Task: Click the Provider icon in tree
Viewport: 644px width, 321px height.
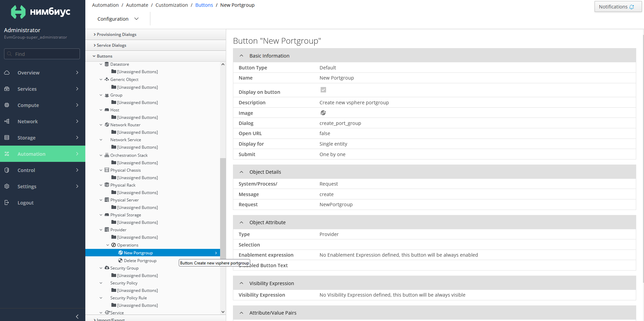Action: [x=107, y=230]
